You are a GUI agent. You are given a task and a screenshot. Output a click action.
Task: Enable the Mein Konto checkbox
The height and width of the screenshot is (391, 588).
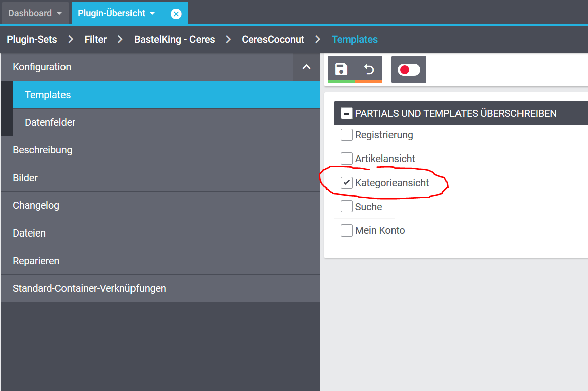click(x=347, y=230)
